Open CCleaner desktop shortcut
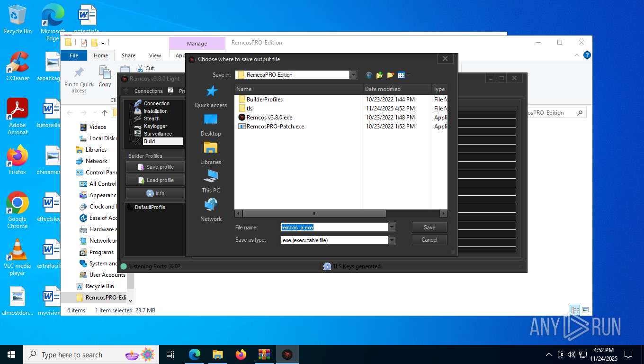This screenshot has height=364, width=644. (18, 66)
